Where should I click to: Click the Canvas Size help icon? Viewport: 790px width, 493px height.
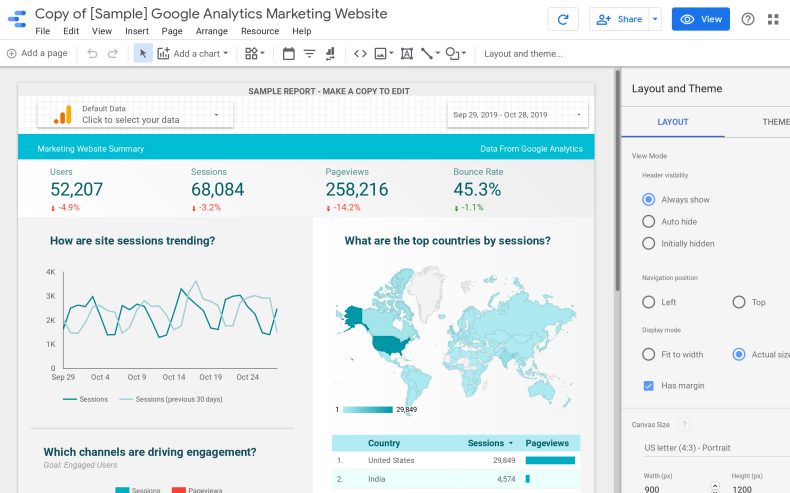tap(684, 425)
